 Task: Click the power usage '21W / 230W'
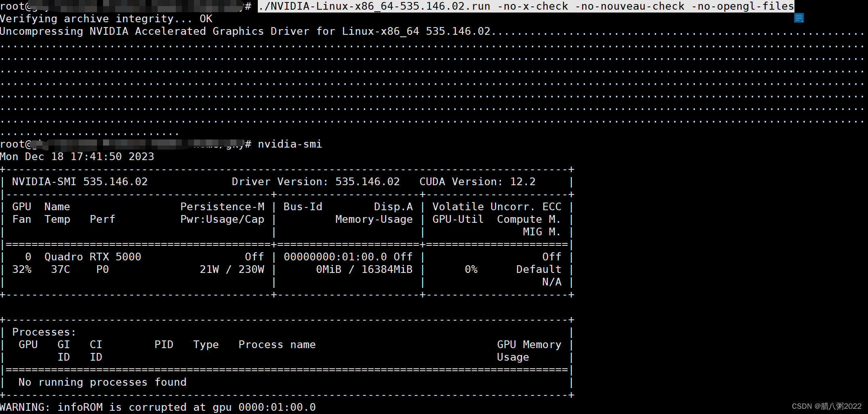(x=232, y=270)
